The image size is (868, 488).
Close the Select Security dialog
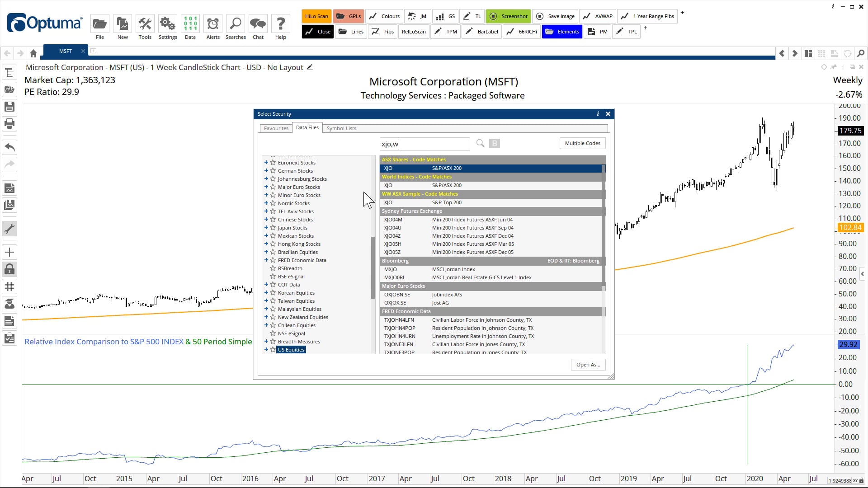tap(608, 114)
